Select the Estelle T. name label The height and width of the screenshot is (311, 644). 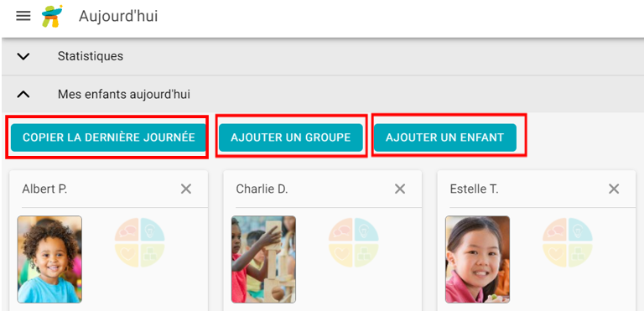point(474,189)
